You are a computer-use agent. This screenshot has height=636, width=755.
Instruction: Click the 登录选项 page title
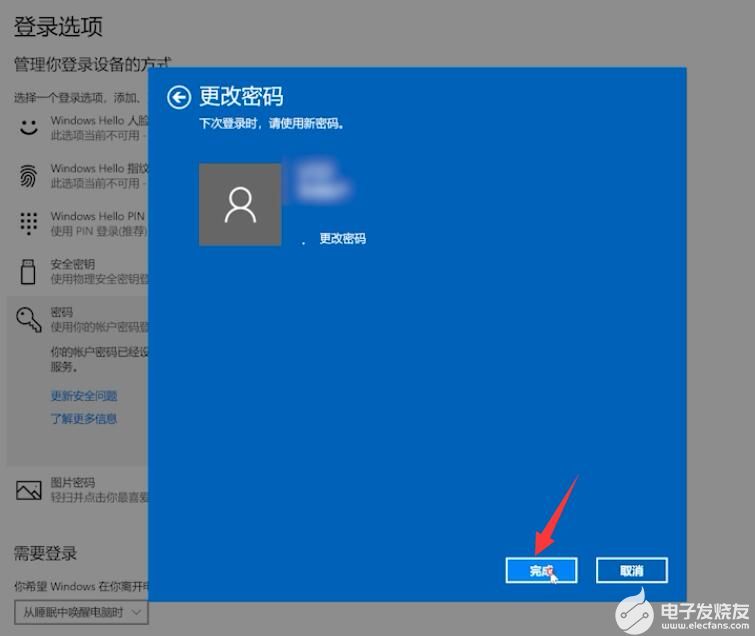[58, 26]
